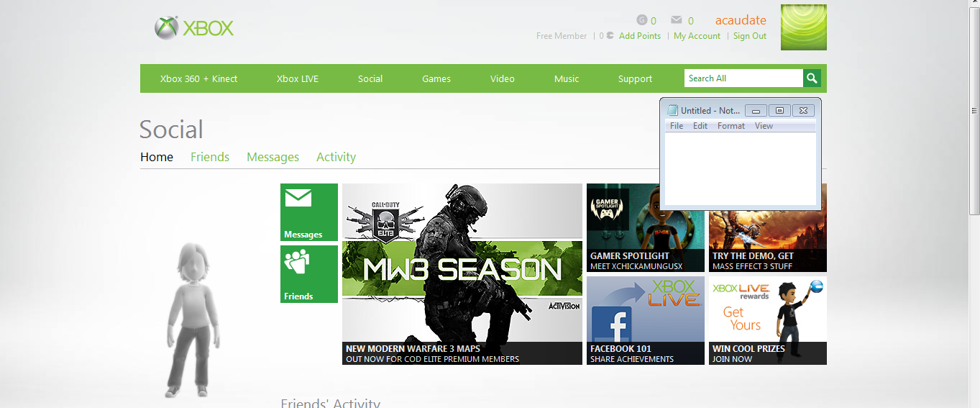This screenshot has height=408, width=980.
Task: Maximize the Notepad window
Action: coord(779,110)
